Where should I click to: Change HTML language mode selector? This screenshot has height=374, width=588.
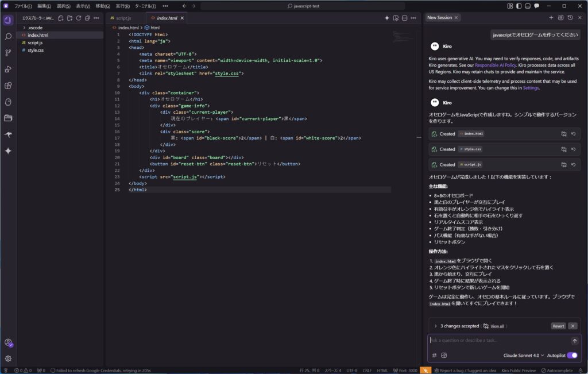(x=382, y=371)
